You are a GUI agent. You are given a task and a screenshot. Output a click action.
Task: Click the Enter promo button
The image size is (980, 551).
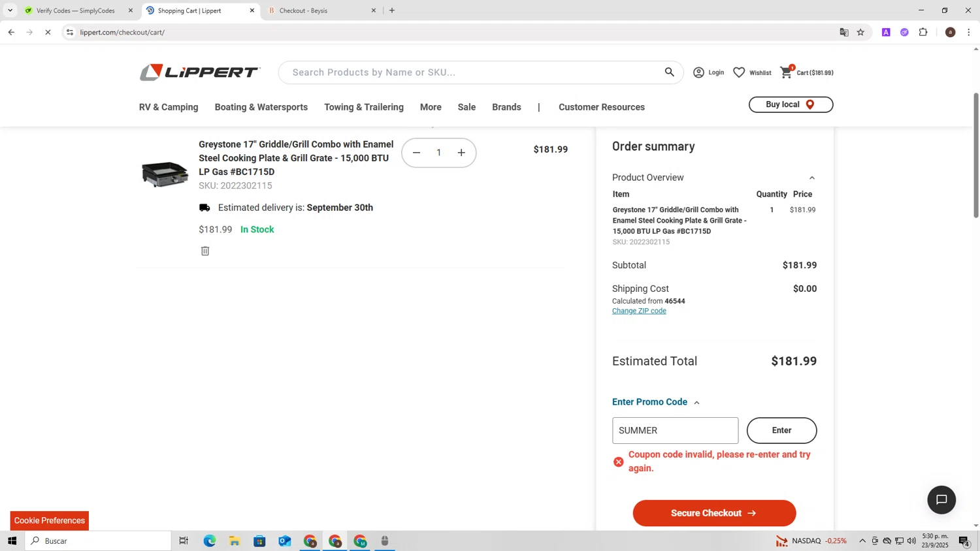point(781,430)
